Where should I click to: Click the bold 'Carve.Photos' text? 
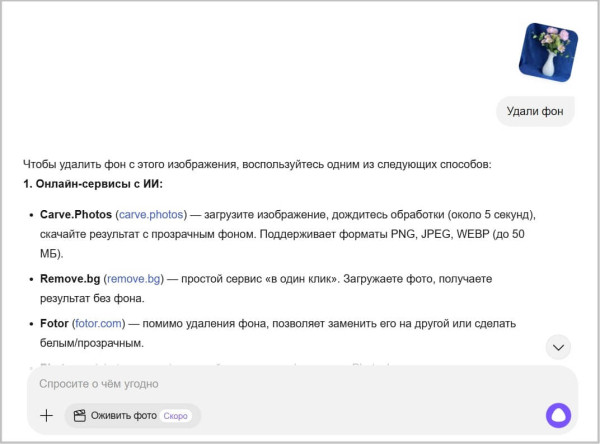pyautogui.click(x=76, y=214)
